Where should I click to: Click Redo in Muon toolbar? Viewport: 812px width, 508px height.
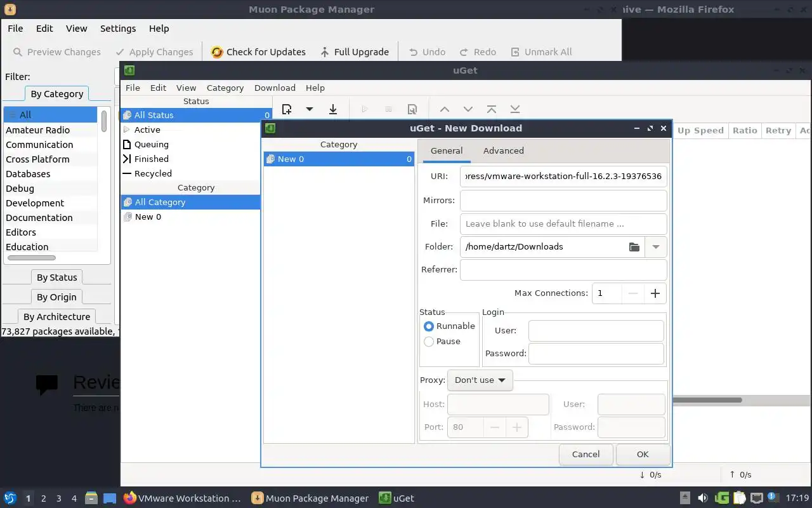point(478,52)
